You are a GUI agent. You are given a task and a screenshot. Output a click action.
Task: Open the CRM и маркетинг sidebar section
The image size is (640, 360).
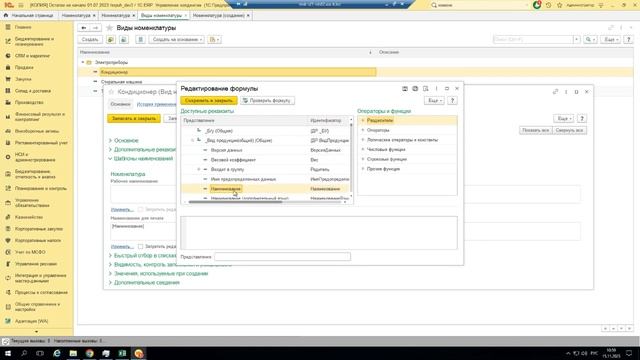pyautogui.click(x=32, y=56)
